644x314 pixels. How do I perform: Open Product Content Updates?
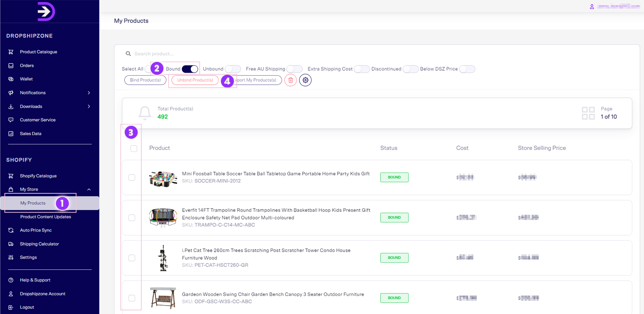(45, 217)
